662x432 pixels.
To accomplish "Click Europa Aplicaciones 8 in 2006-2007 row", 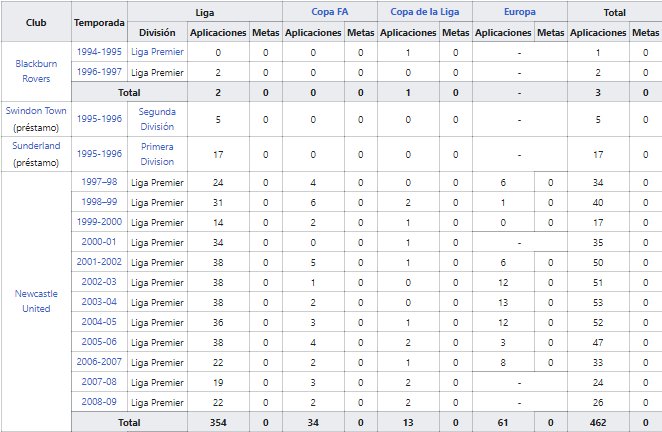I will pyautogui.click(x=503, y=362).
